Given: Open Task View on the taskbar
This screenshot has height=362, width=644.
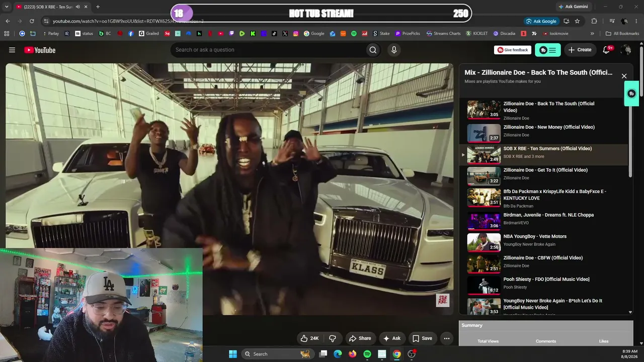Looking at the screenshot, I should click(323, 354).
